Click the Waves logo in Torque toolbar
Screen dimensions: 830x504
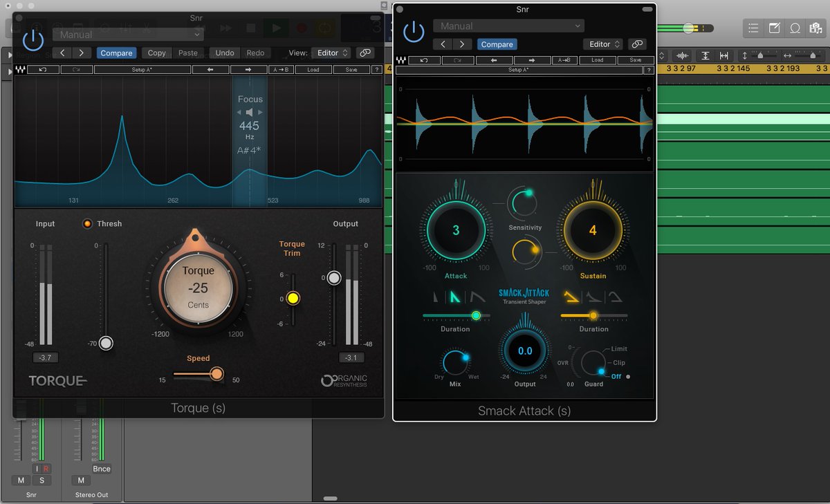pyautogui.click(x=20, y=70)
